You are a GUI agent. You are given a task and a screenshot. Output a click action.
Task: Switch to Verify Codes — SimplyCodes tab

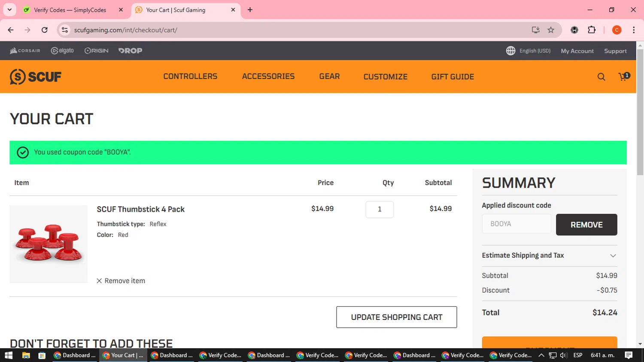pos(70,10)
